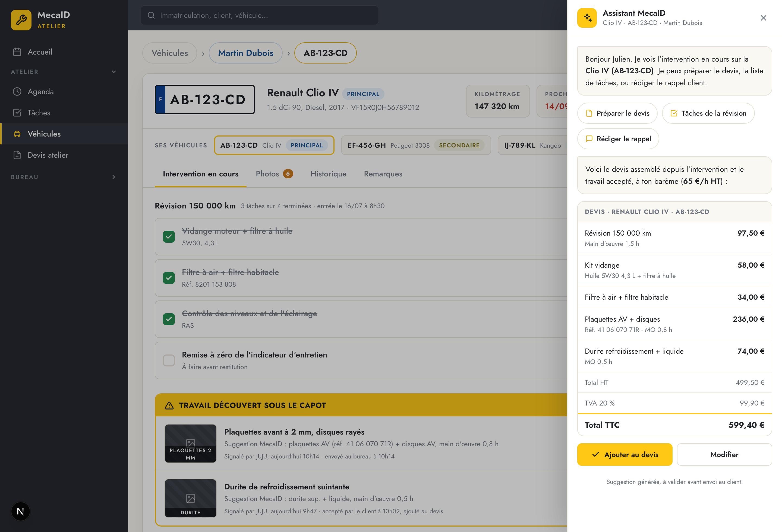Close the Assistant MecaID panel
Viewport: 782px width, 532px height.
point(763,18)
